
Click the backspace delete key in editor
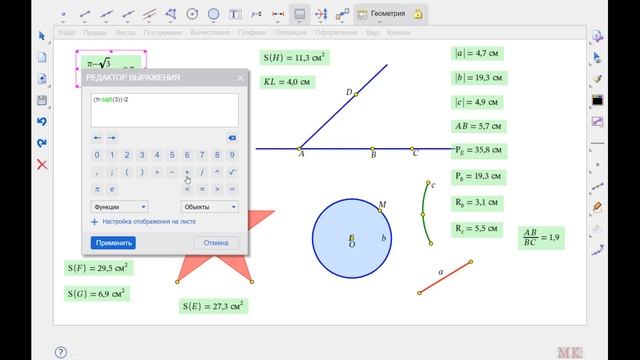(232, 138)
